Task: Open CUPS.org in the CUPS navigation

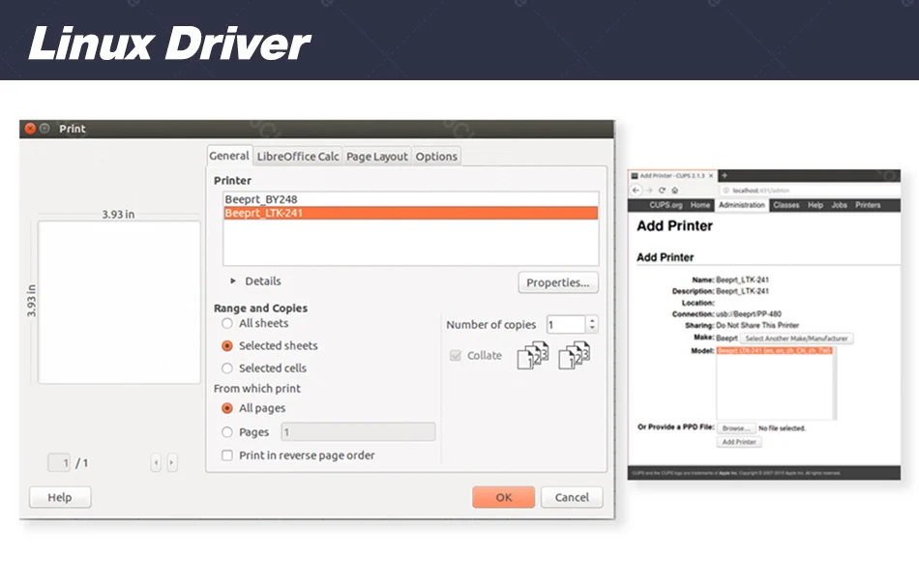Action: coord(666,205)
